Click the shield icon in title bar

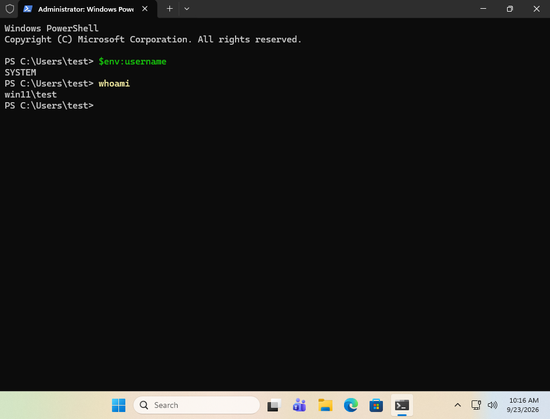[9, 9]
